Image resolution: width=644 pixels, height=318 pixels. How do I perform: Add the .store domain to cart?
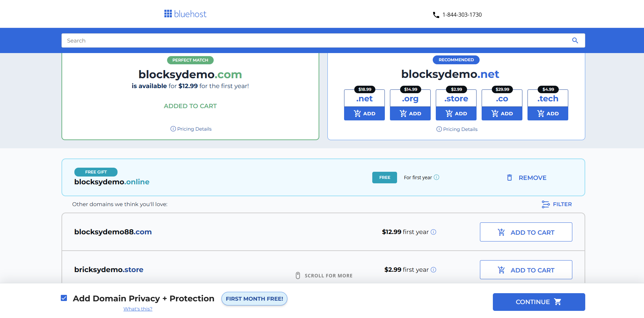[x=456, y=114]
